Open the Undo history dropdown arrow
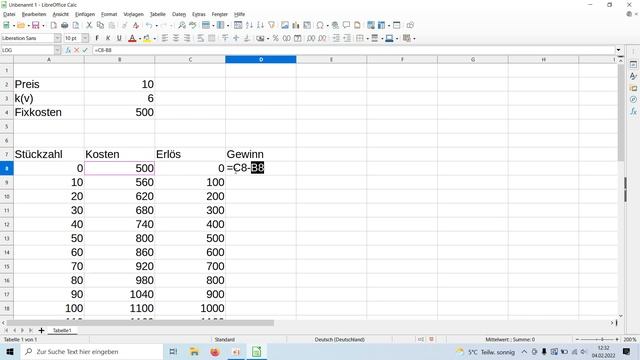Screen dimensions: 640x360 156,26
